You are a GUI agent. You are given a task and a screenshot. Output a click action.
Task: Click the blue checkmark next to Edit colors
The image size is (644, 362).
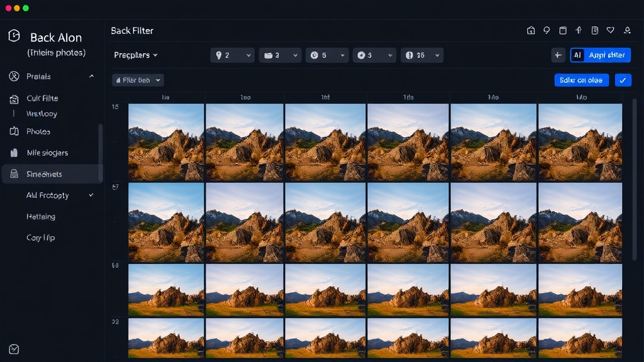tap(623, 80)
